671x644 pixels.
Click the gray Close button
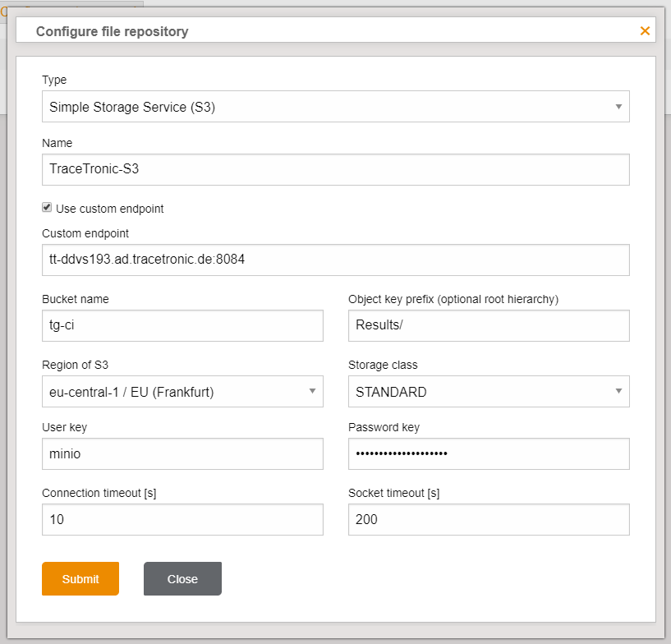point(182,579)
